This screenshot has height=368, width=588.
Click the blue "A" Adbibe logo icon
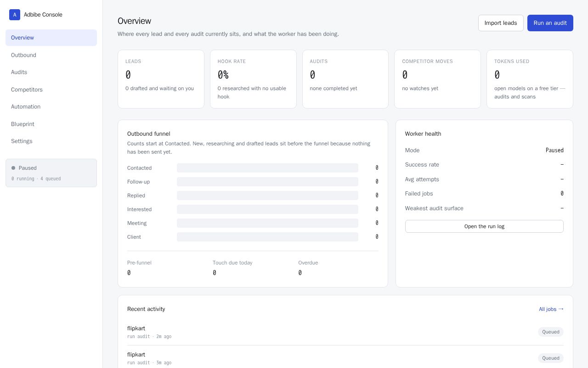[x=15, y=15]
